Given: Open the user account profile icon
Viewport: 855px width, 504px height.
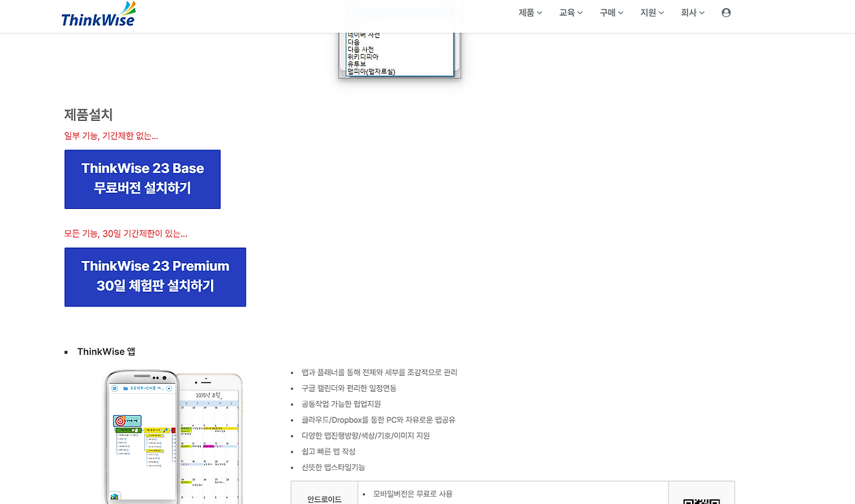Looking at the screenshot, I should point(725,12).
